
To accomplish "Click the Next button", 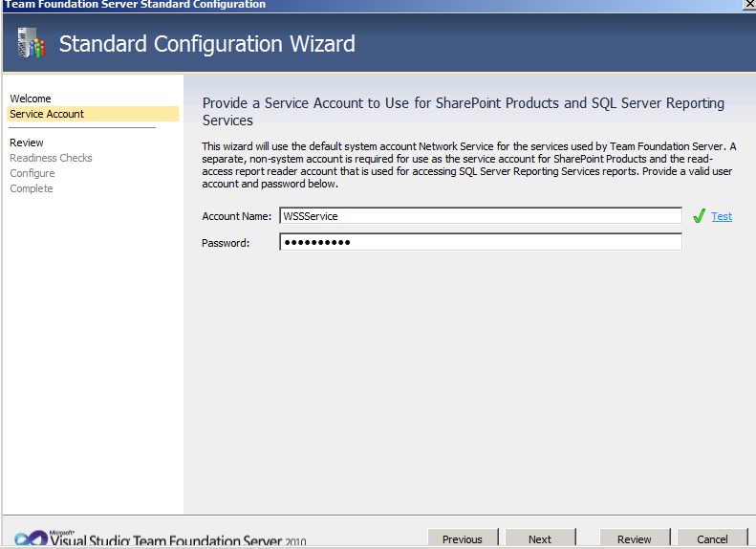I will [540, 538].
